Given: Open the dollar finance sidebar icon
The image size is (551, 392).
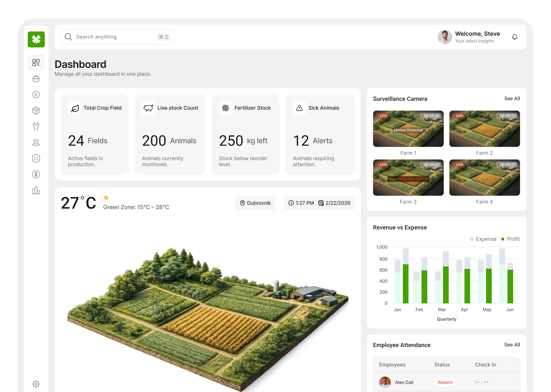Looking at the screenshot, I should click(x=36, y=174).
